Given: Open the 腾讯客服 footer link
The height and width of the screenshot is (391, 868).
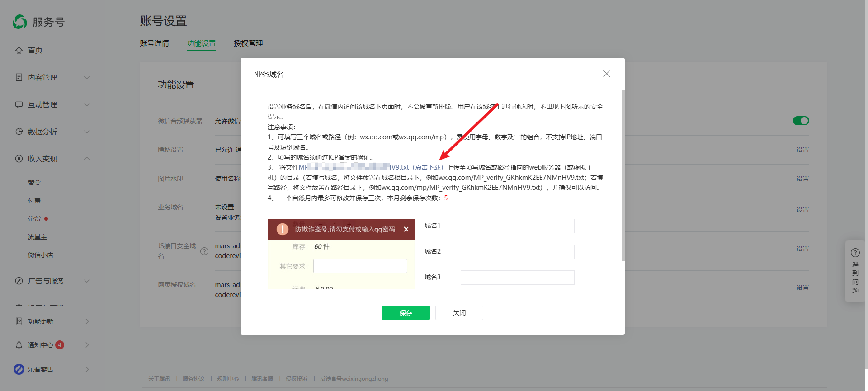Looking at the screenshot, I should pyautogui.click(x=262, y=379).
